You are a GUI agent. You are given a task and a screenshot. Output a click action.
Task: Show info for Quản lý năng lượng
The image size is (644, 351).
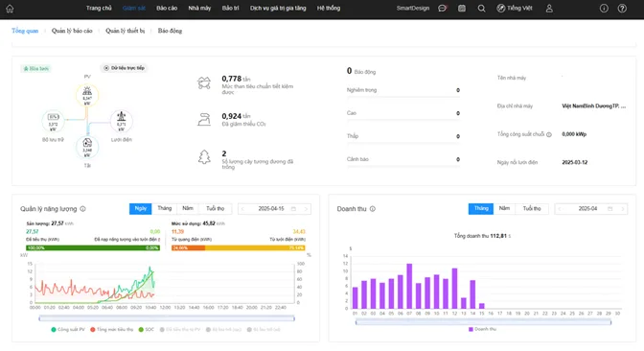[x=83, y=209]
